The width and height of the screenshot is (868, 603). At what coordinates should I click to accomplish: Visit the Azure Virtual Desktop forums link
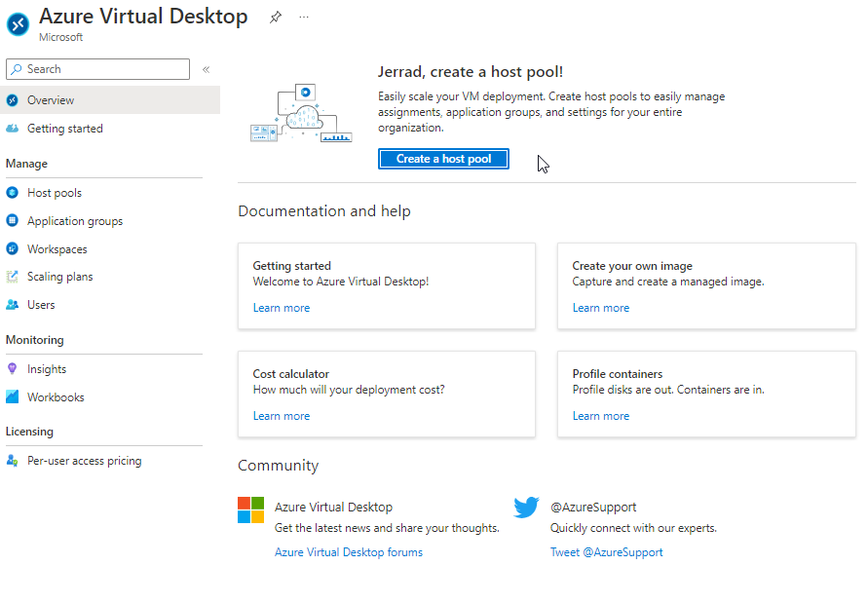pyautogui.click(x=349, y=552)
